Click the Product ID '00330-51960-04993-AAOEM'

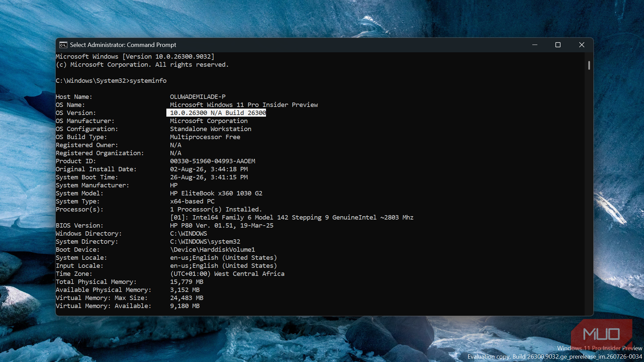click(212, 161)
